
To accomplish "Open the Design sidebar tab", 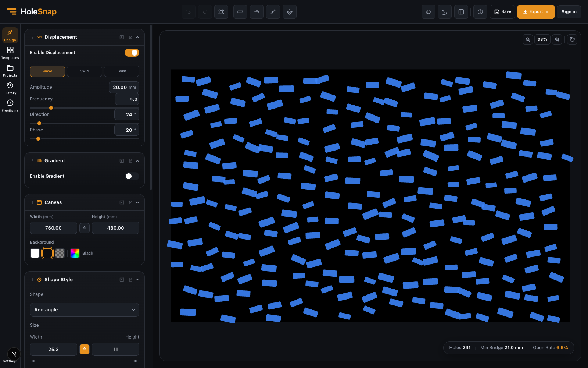I will 10,35.
